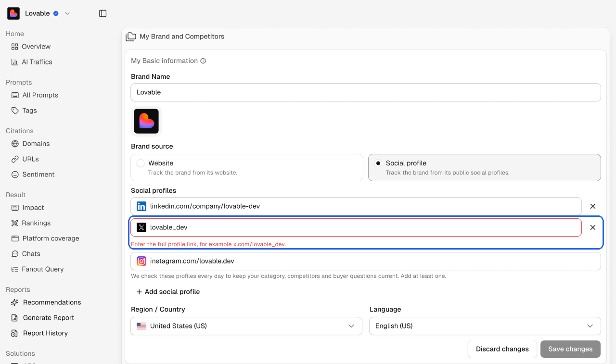Click the Domains globe icon

15,144
